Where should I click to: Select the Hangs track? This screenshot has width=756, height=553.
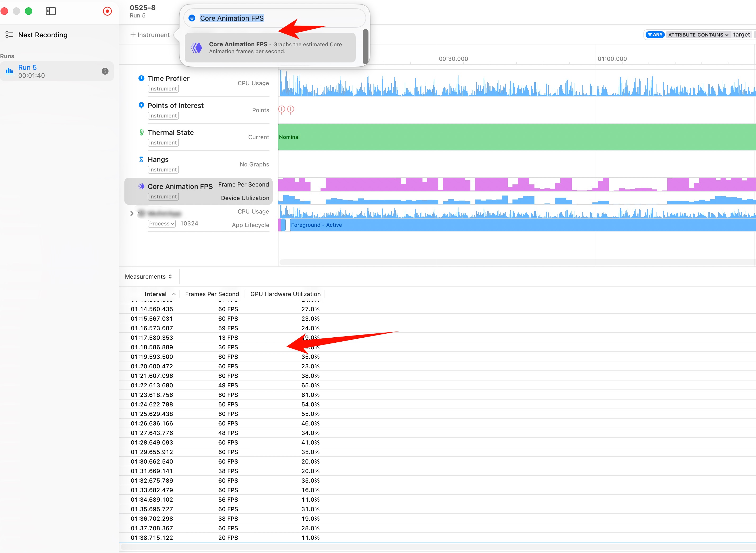(199, 164)
